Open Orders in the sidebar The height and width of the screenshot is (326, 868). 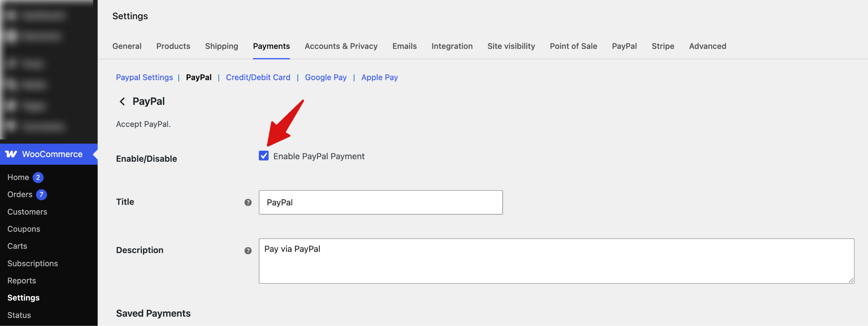tap(20, 194)
